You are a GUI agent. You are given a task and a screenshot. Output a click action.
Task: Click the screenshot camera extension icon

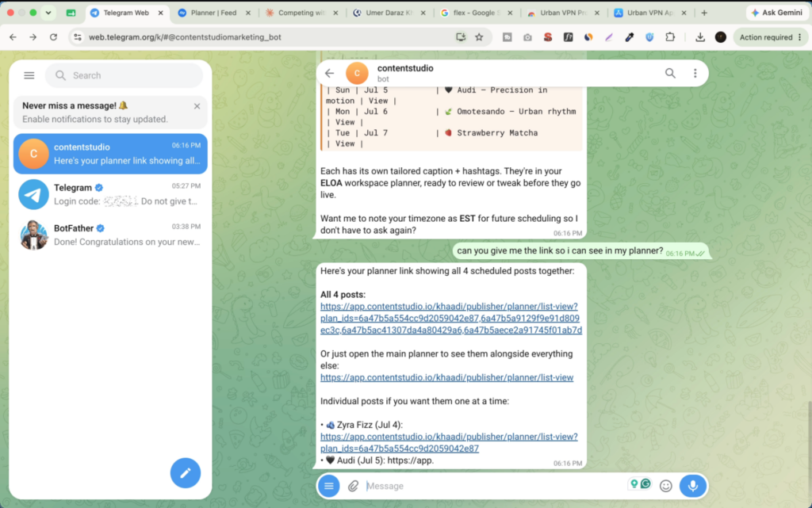tap(527, 37)
